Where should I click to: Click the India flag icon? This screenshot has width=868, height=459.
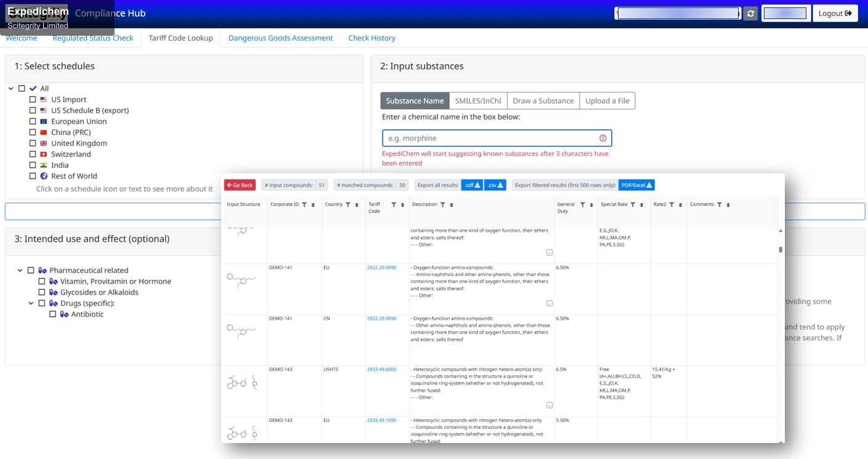coord(43,165)
